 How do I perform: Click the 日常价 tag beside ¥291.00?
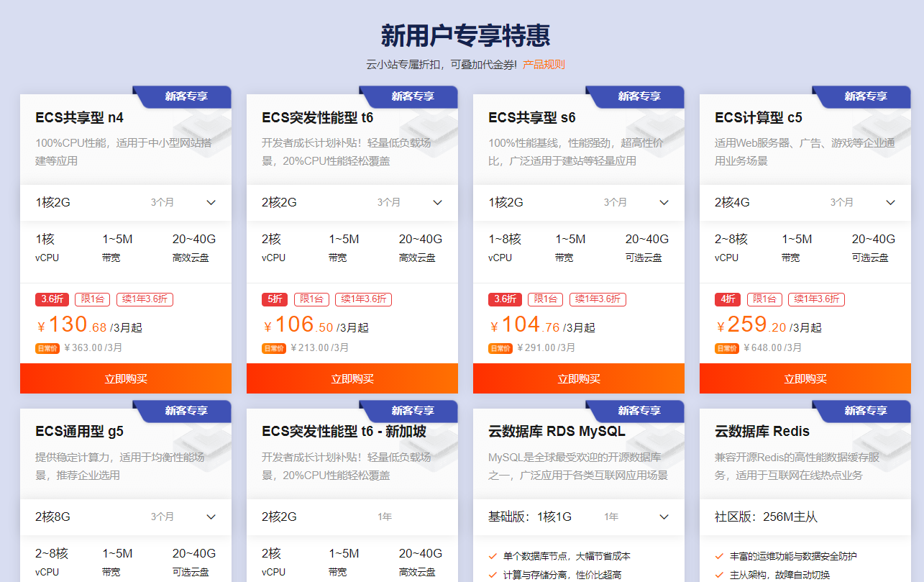500,348
